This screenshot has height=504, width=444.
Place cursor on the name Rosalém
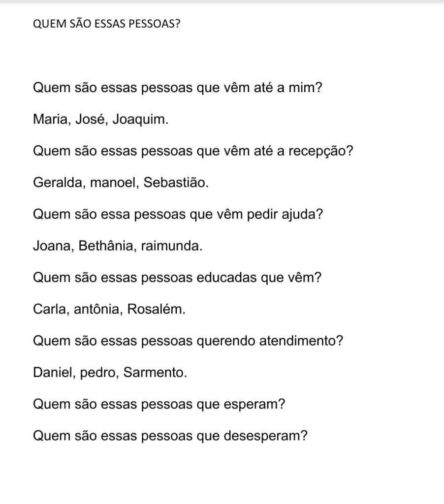pyautogui.click(x=155, y=309)
